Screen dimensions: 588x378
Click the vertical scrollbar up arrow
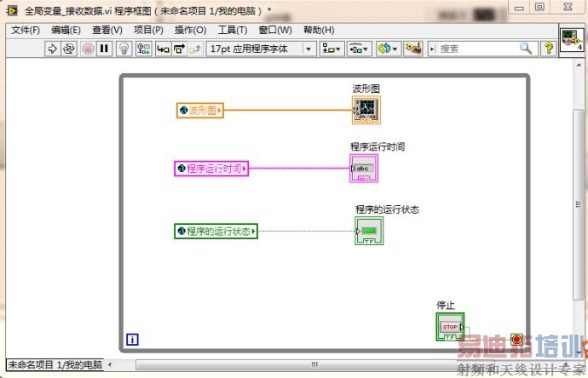tap(579, 65)
